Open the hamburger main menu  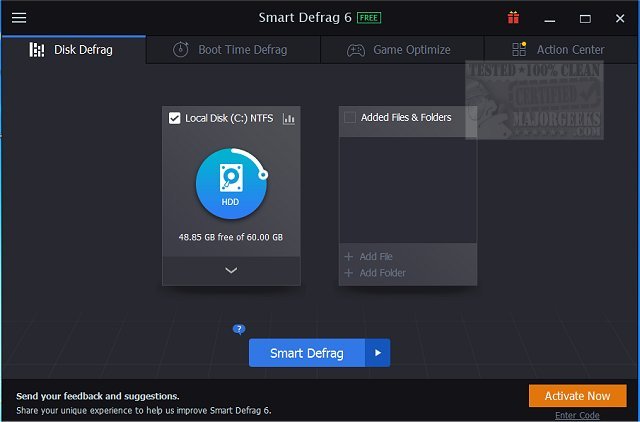click(x=19, y=18)
